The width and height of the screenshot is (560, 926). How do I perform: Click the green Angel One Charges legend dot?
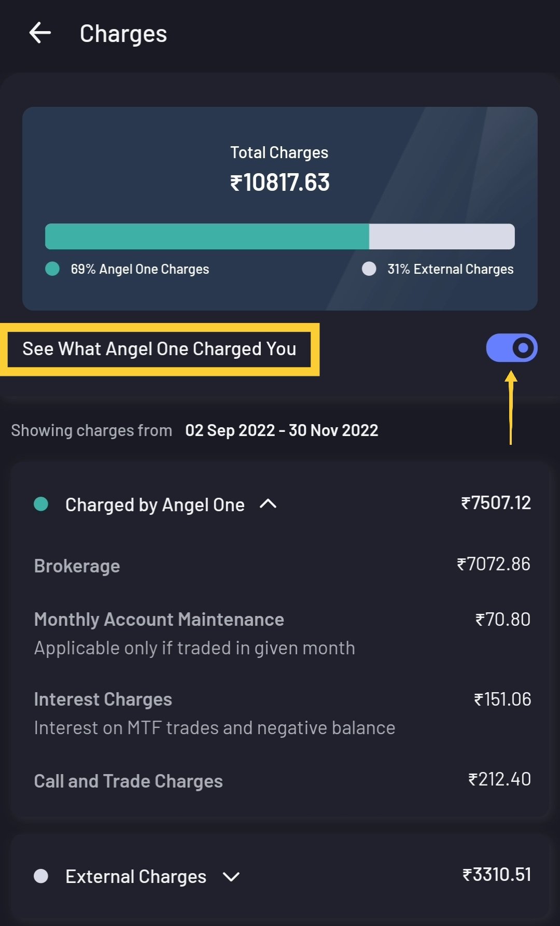pyautogui.click(x=52, y=269)
